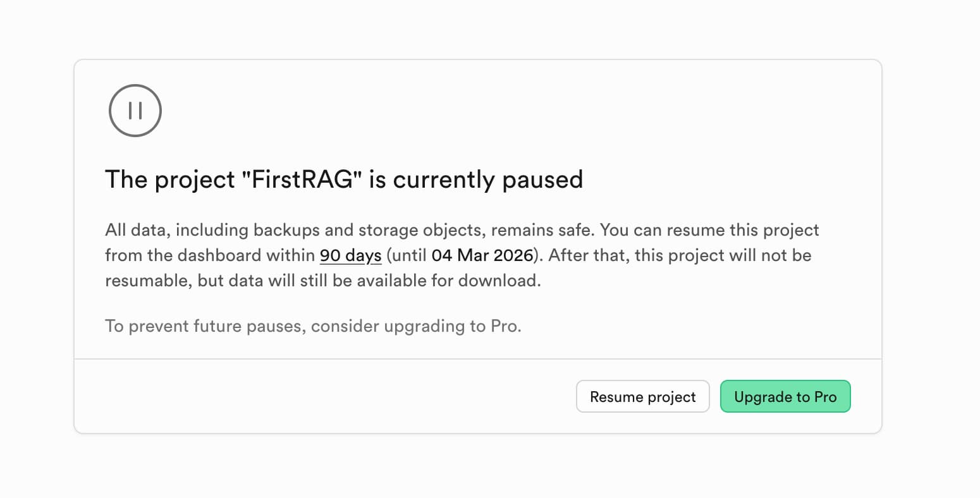
Task: Click the Resume project button
Action: [x=642, y=397]
